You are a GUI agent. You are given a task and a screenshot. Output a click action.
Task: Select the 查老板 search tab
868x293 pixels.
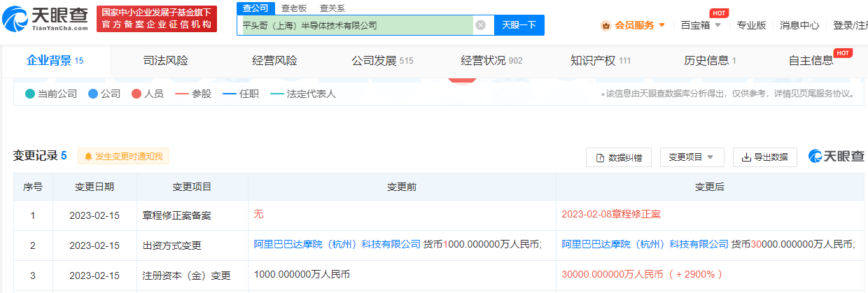pyautogui.click(x=294, y=8)
